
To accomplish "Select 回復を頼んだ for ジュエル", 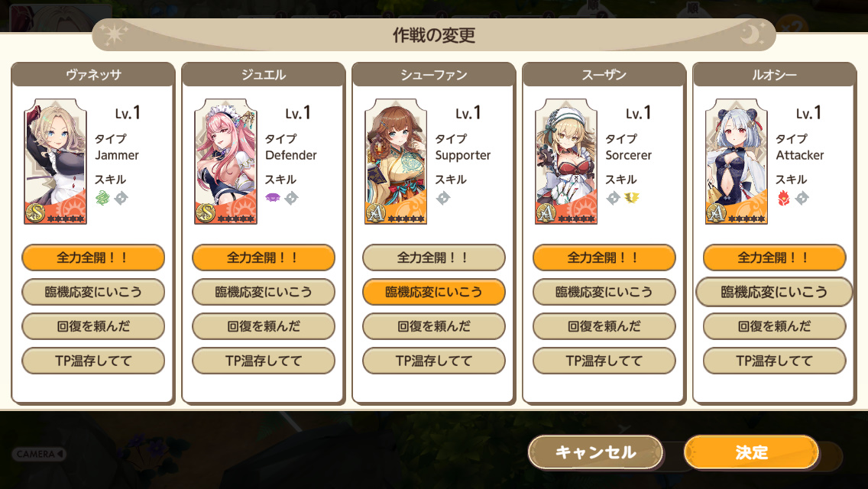I will 264,326.
